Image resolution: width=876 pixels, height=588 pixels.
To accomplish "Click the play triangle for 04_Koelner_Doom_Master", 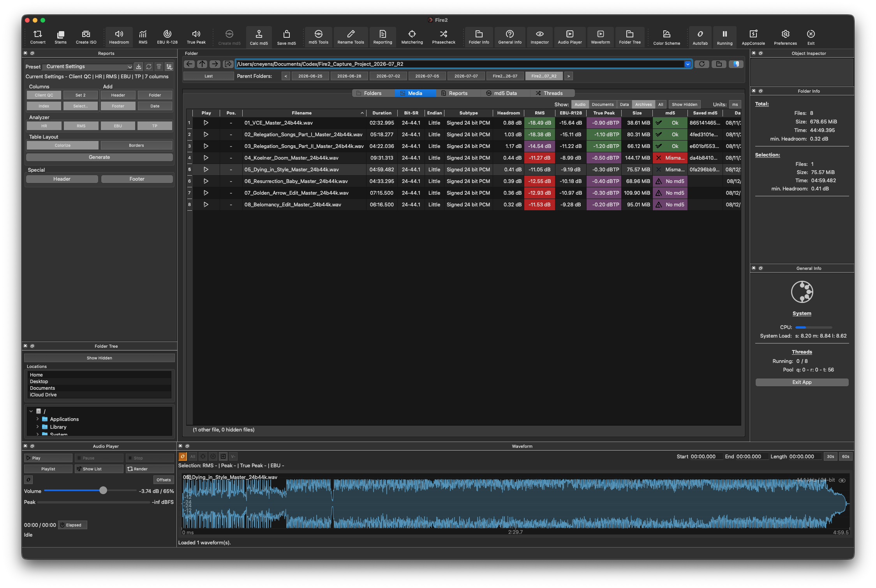I will click(206, 158).
